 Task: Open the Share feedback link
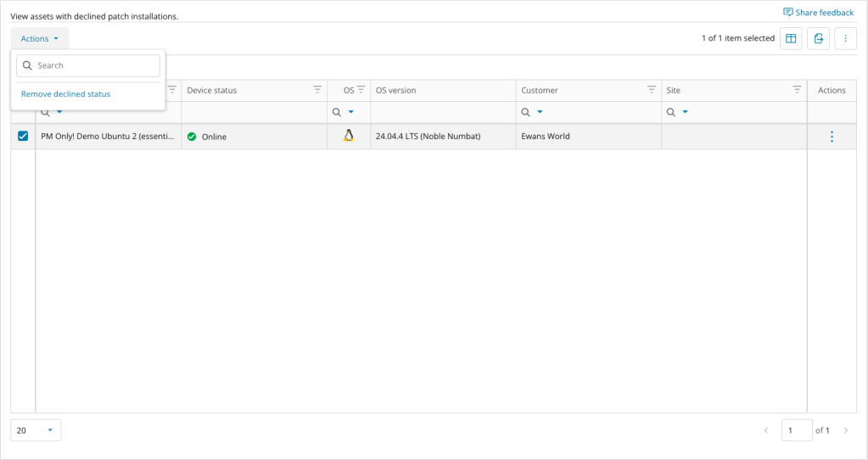824,12
